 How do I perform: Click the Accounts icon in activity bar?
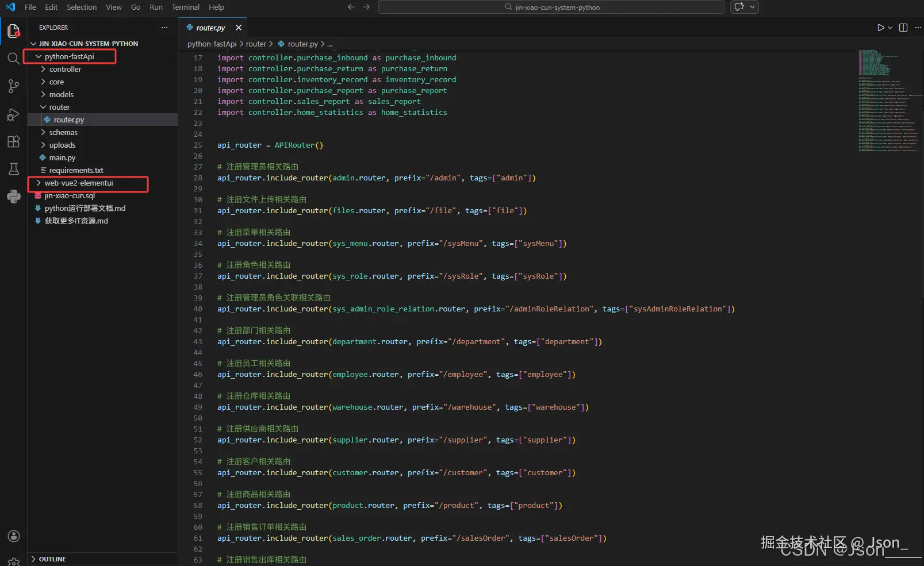[x=13, y=536]
